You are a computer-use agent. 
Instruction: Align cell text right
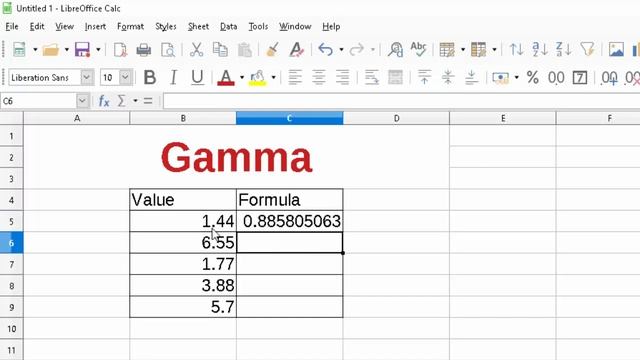[342, 78]
